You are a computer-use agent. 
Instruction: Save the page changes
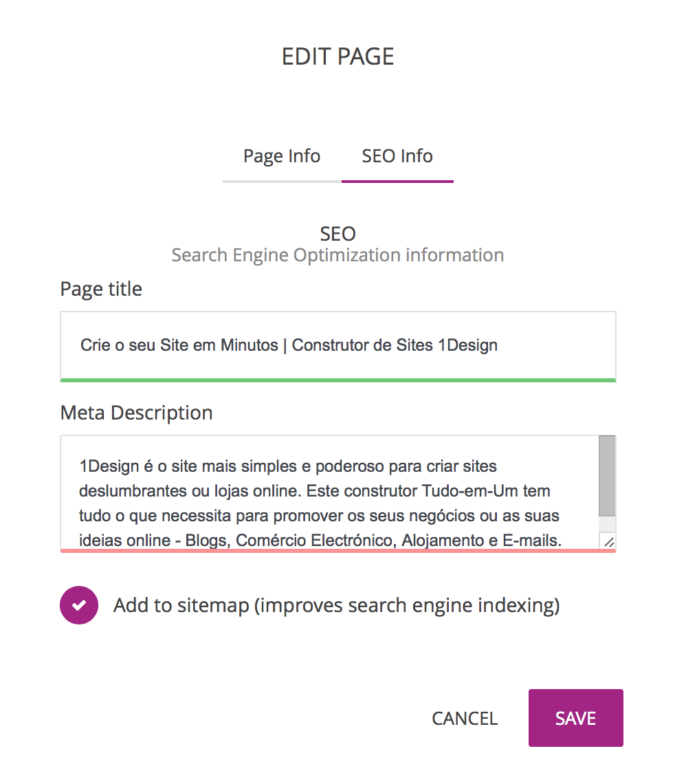(x=575, y=718)
